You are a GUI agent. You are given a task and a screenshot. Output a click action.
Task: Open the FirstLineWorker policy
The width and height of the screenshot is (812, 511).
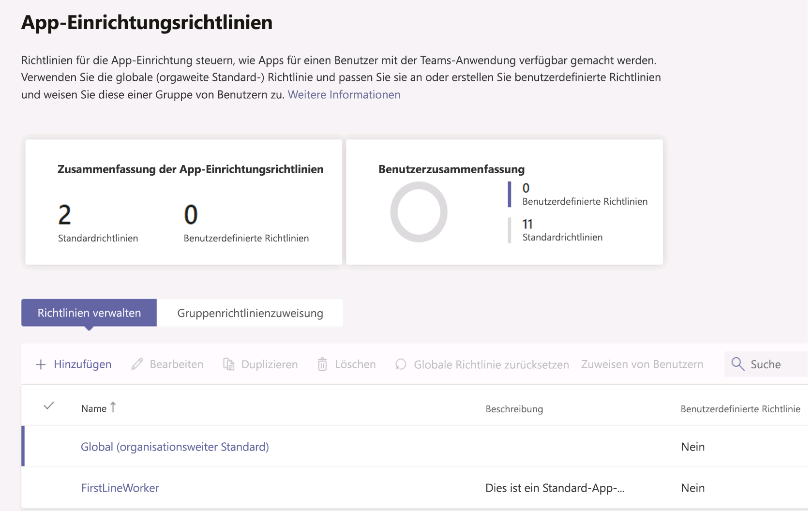click(120, 488)
